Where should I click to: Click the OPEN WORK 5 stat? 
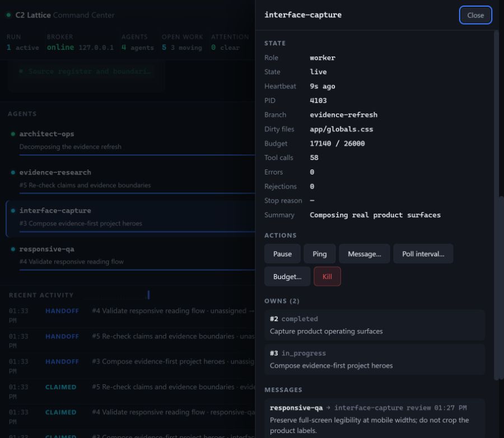click(x=182, y=43)
